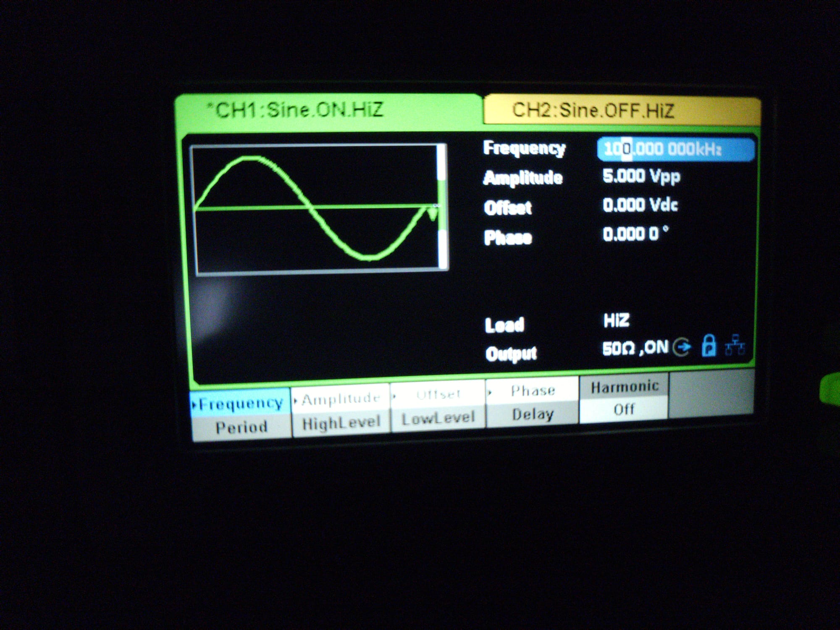The width and height of the screenshot is (840, 630).
Task: Tap the clock source arrow icon
Action: point(682,347)
